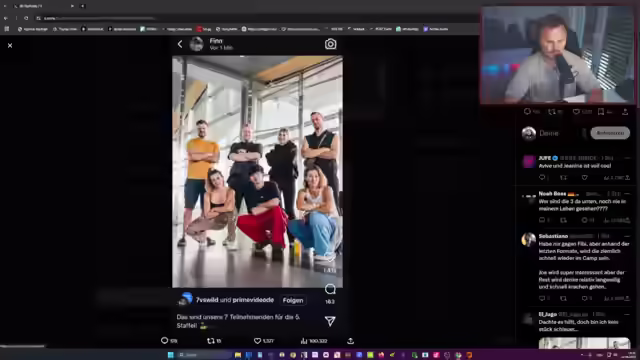This screenshot has width=640, height=360.
Task: Click the back arrow next to Finn
Action: pyautogui.click(x=180, y=44)
